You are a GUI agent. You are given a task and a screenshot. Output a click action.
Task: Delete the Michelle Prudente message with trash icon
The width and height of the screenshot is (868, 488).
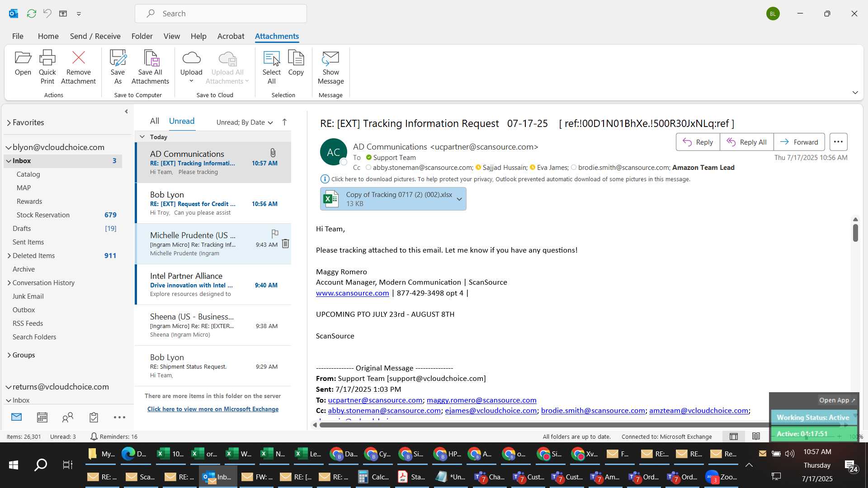(x=285, y=244)
